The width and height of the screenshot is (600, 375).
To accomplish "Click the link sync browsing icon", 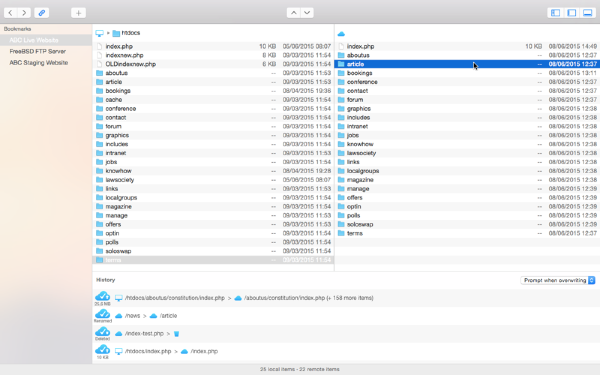I will tap(41, 13).
